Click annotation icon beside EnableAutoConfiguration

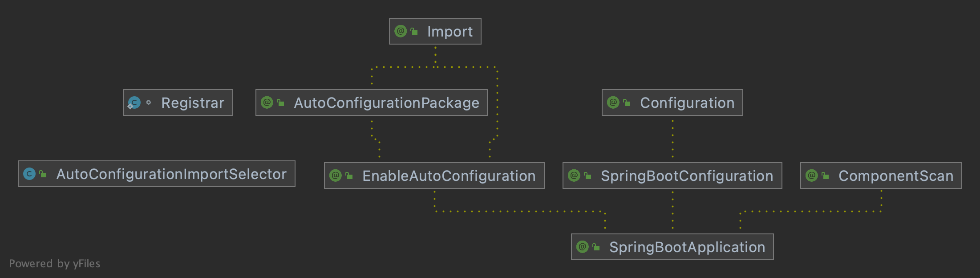tap(336, 176)
